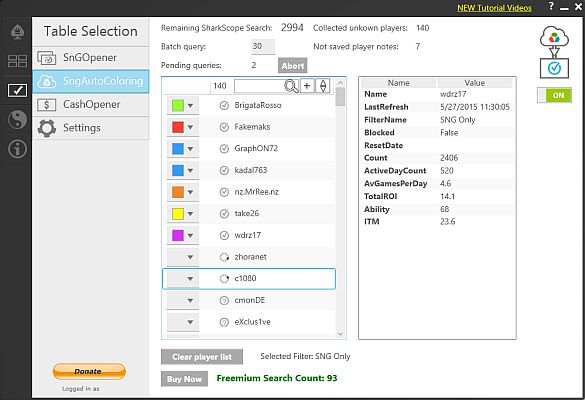The width and height of the screenshot is (585, 400).
Task: Expand the color dropdown for Fakemaks
Action: [190, 127]
